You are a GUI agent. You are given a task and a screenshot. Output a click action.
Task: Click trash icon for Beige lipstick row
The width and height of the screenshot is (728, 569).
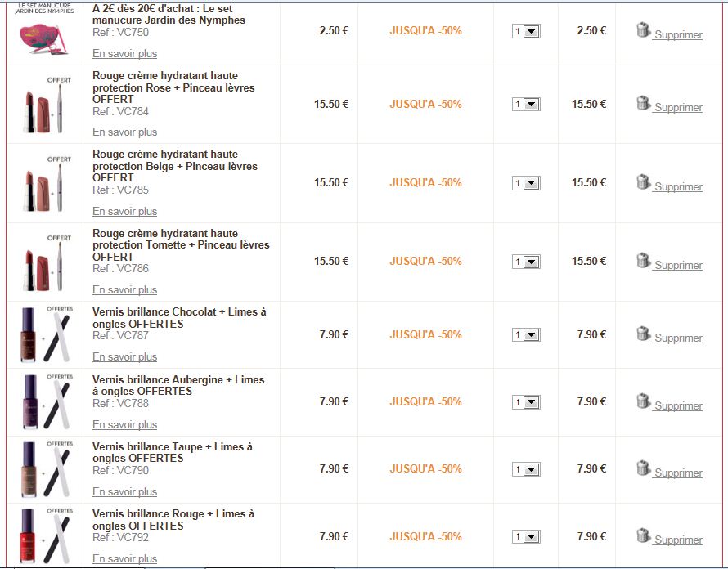pos(643,181)
